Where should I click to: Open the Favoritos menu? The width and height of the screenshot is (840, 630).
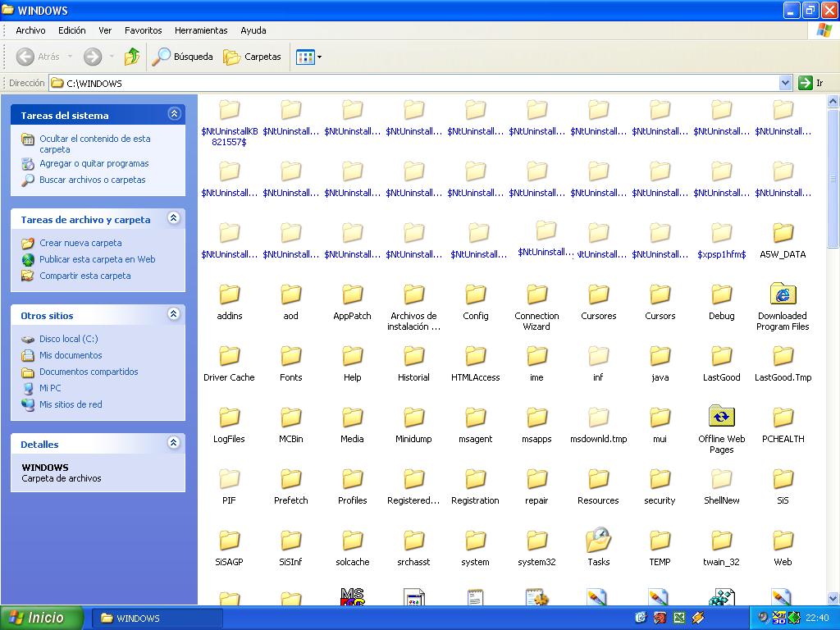click(144, 30)
